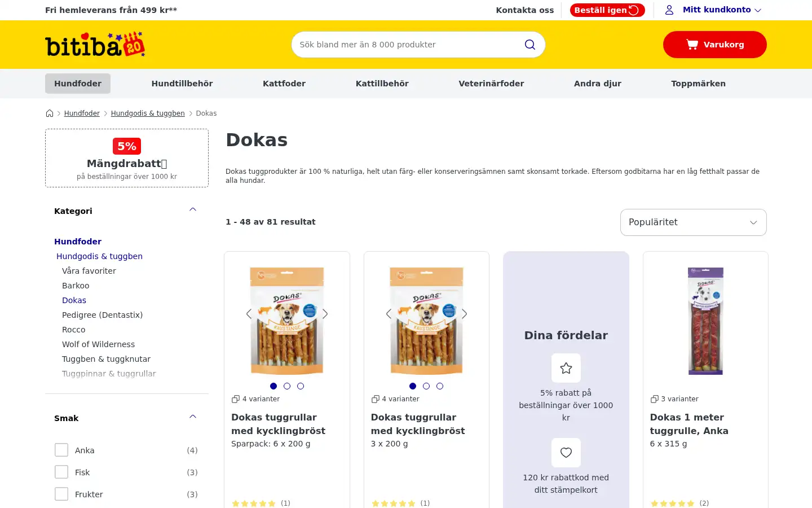Click the Beställ igen button
The width and height of the screenshot is (812, 508).
607,10
